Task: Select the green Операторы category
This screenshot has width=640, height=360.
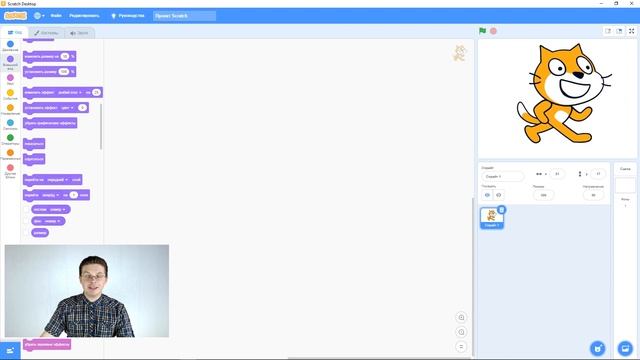Action: (x=10, y=140)
